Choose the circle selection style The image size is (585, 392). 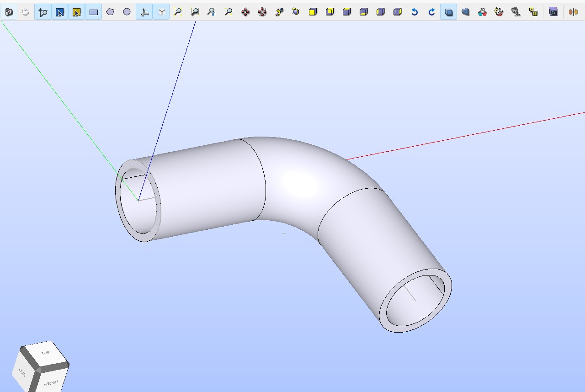[127, 12]
